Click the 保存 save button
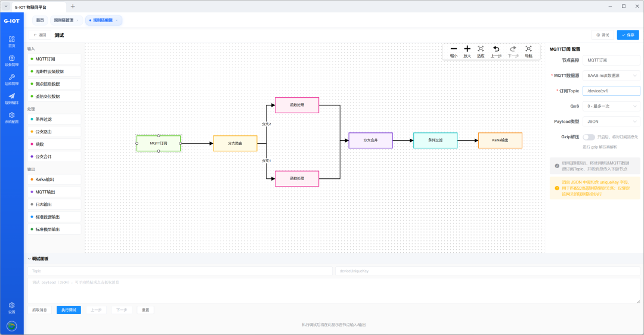The image size is (644, 335). pos(628,35)
